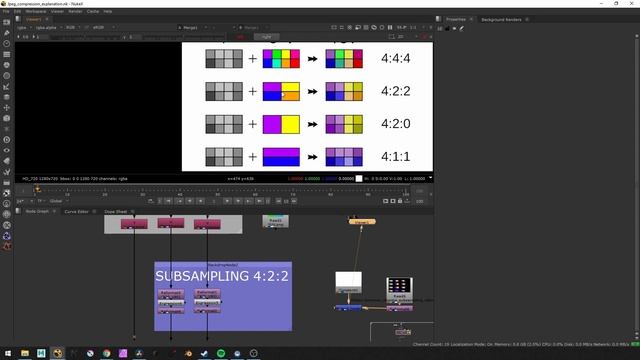Open the Channel nodes toolbar menu

pos(7,54)
